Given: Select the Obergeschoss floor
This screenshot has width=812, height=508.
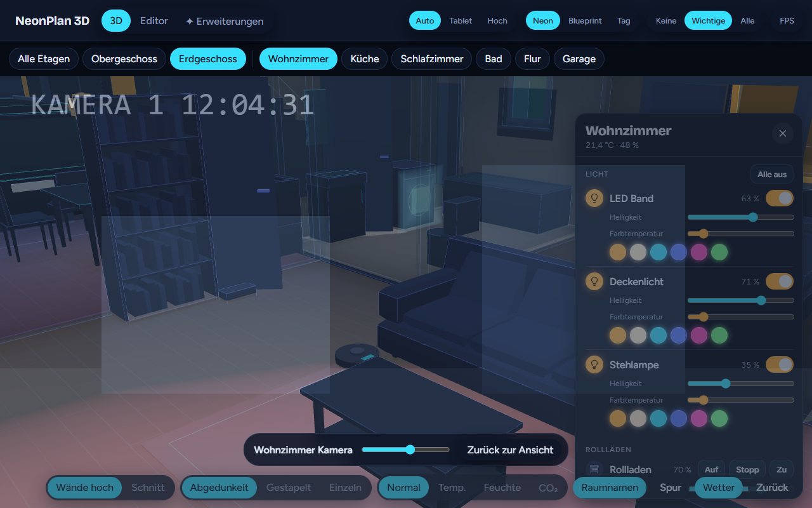Looking at the screenshot, I should tap(124, 59).
